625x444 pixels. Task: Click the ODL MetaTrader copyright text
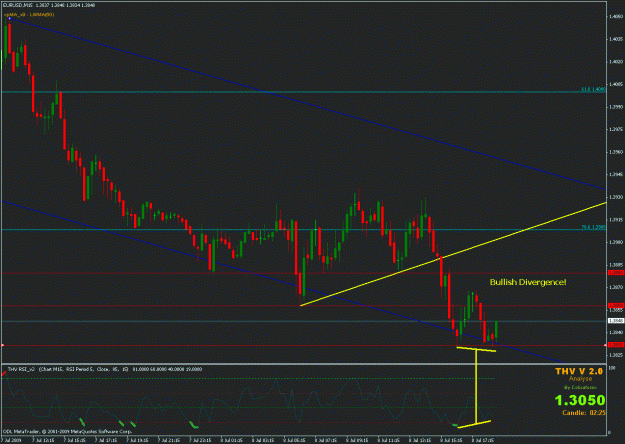(x=67, y=431)
